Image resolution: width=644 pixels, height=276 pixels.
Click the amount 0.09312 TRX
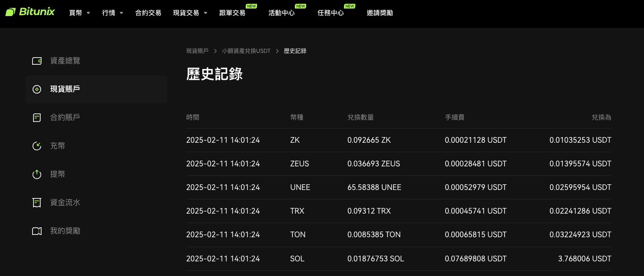[369, 211]
